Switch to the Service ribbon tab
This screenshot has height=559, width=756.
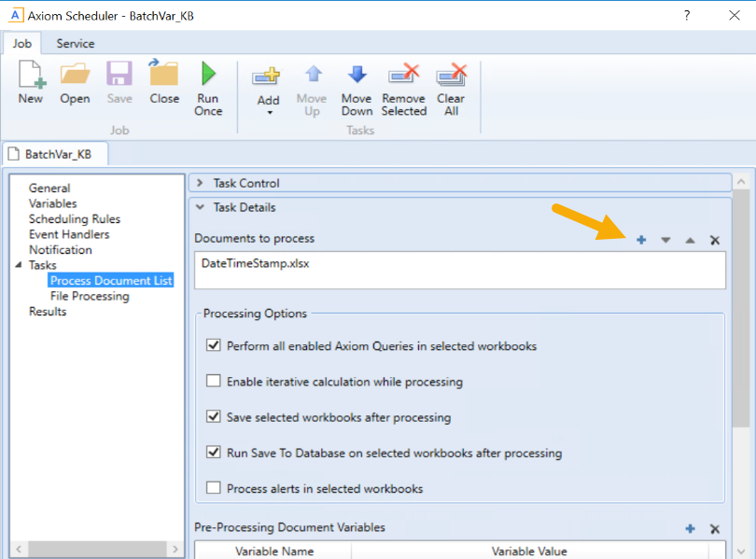pos(75,43)
